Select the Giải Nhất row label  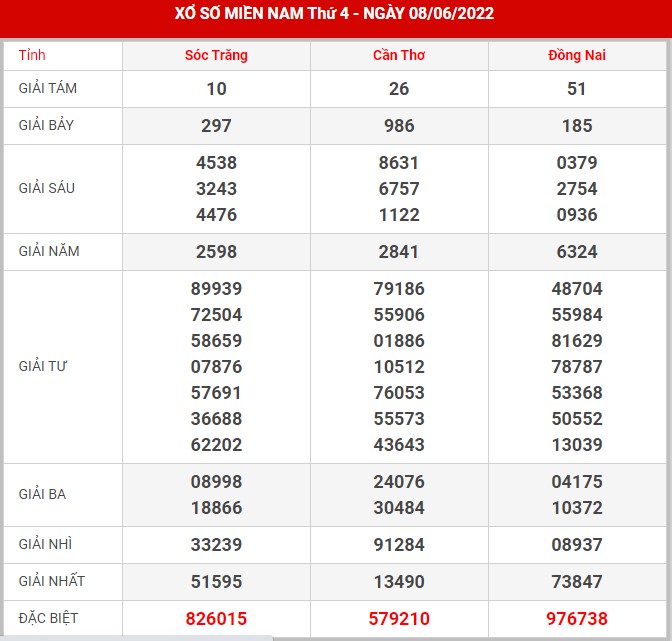point(52,581)
